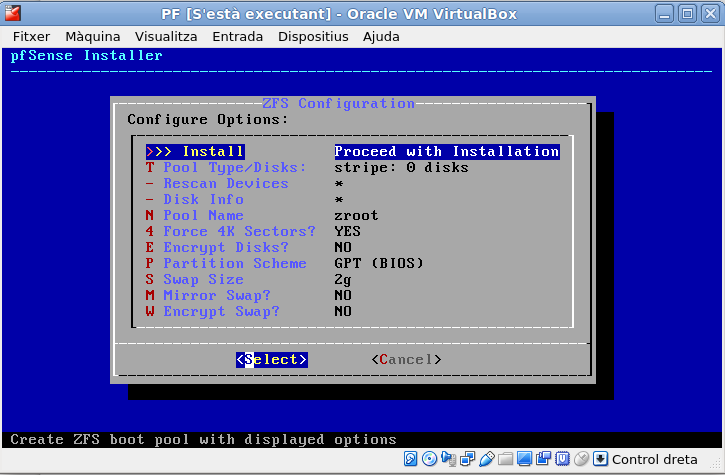Click the shared folders status icon

[x=505, y=459]
